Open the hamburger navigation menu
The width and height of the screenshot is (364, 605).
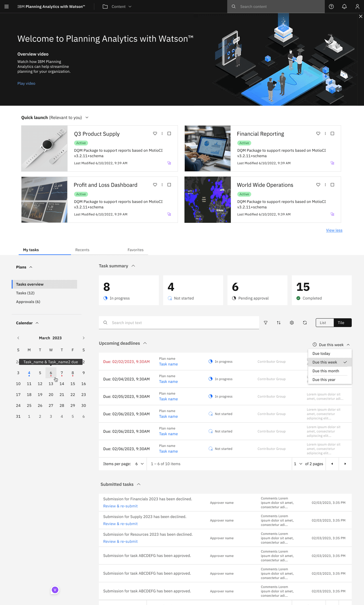[7, 7]
